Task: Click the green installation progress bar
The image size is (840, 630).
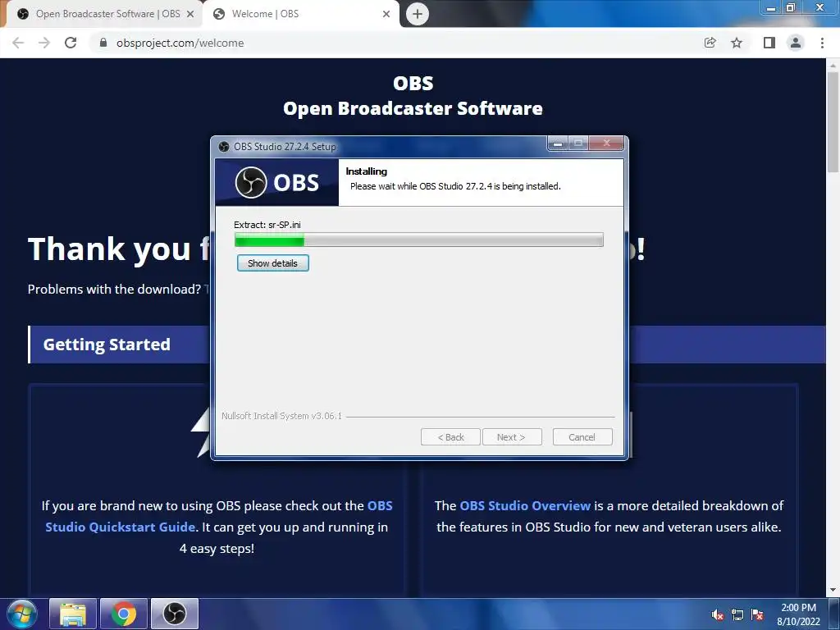Action: 419,240
